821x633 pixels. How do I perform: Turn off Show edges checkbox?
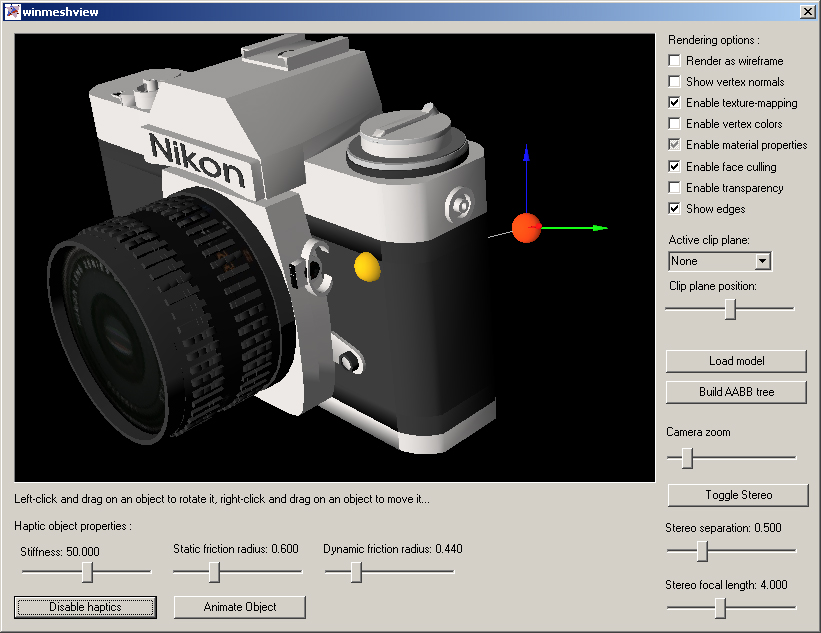[x=675, y=209]
